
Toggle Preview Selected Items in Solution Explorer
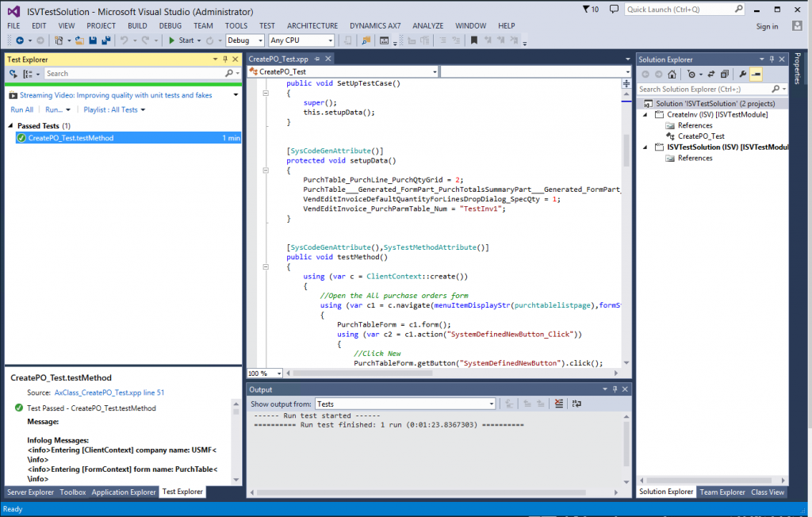(756, 74)
